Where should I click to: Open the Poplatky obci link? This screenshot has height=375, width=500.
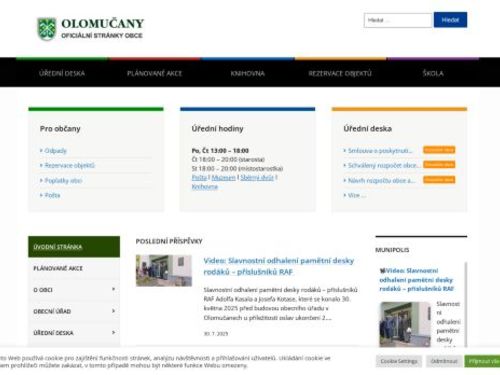coord(63,181)
